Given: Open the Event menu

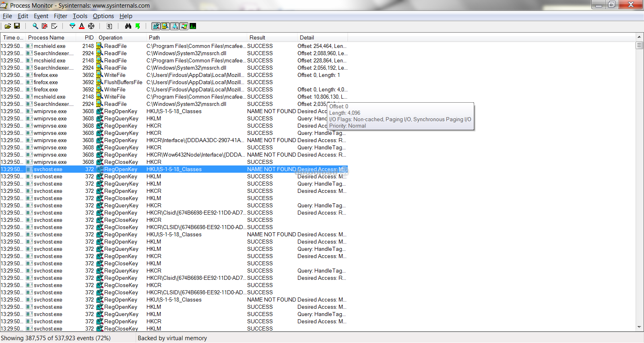Looking at the screenshot, I should (x=41, y=16).
